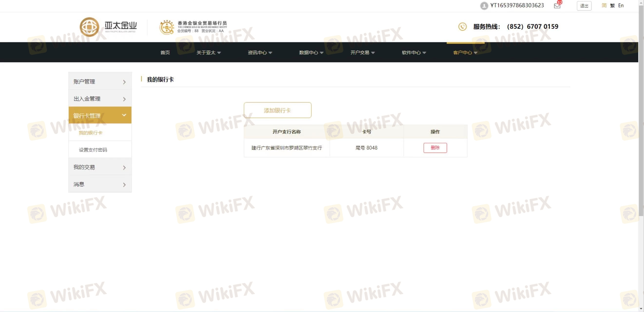
Task: Expand the 账户管理 sidebar section
Action: pos(100,82)
